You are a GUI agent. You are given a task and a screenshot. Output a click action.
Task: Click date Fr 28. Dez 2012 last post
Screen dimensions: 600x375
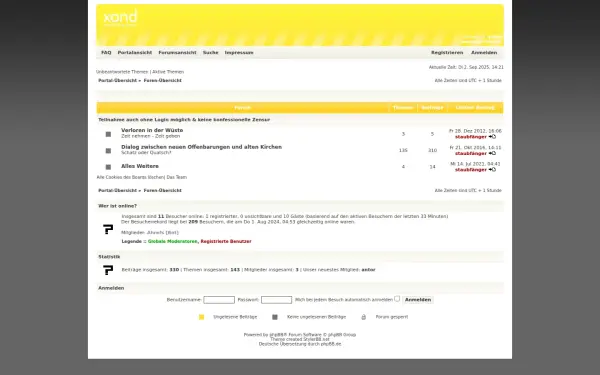pyautogui.click(x=475, y=131)
